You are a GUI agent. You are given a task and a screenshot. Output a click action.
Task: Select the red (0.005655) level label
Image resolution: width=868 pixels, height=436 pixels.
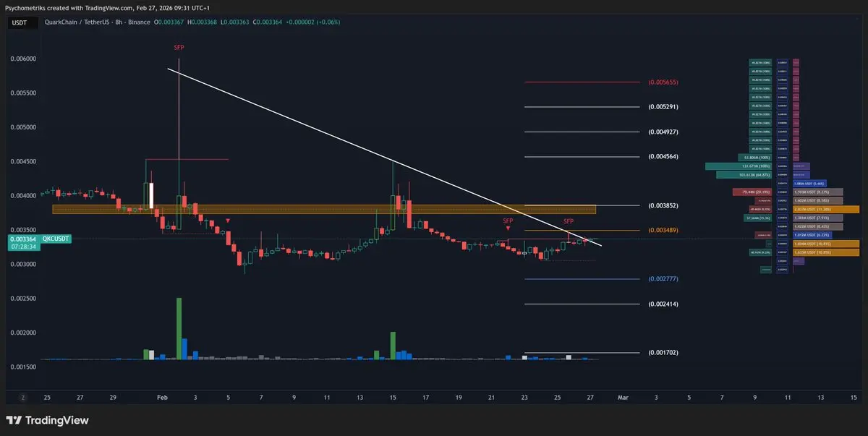pos(663,82)
